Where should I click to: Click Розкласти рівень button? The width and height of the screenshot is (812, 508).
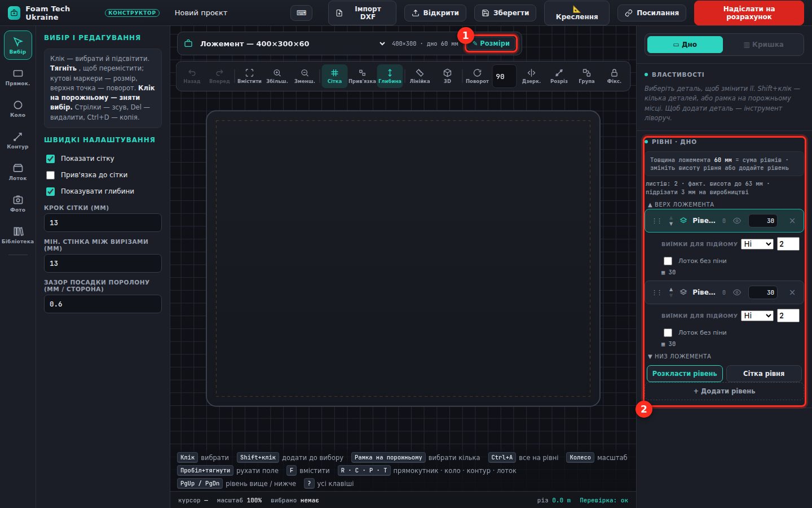685,374
